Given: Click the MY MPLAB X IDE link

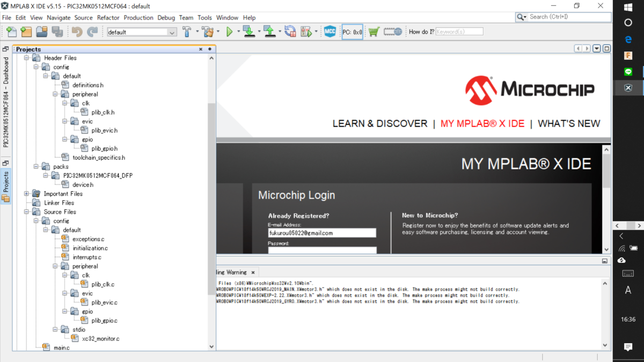Looking at the screenshot, I should click(x=482, y=123).
